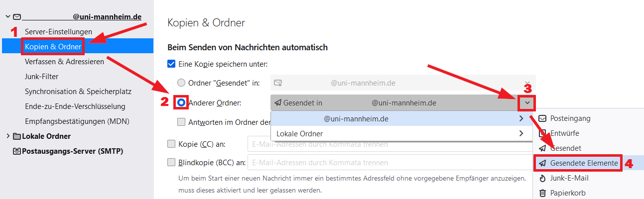
Task: Click the CC email addresses input field
Action: [388, 144]
